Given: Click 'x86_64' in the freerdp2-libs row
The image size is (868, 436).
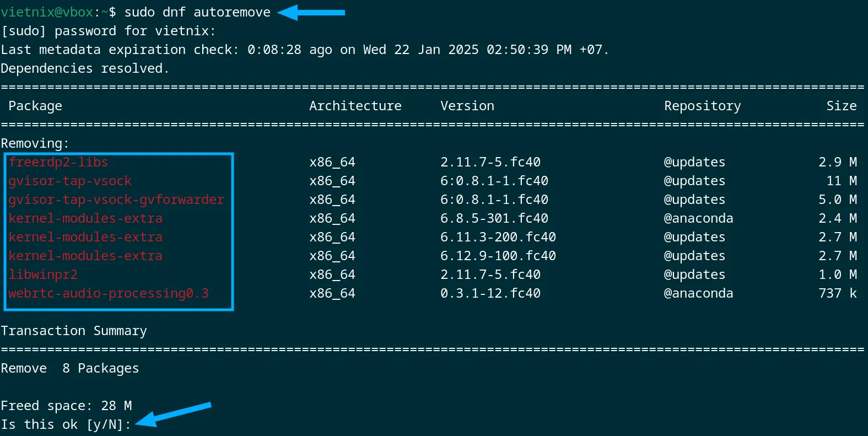Looking at the screenshot, I should click(x=332, y=162).
